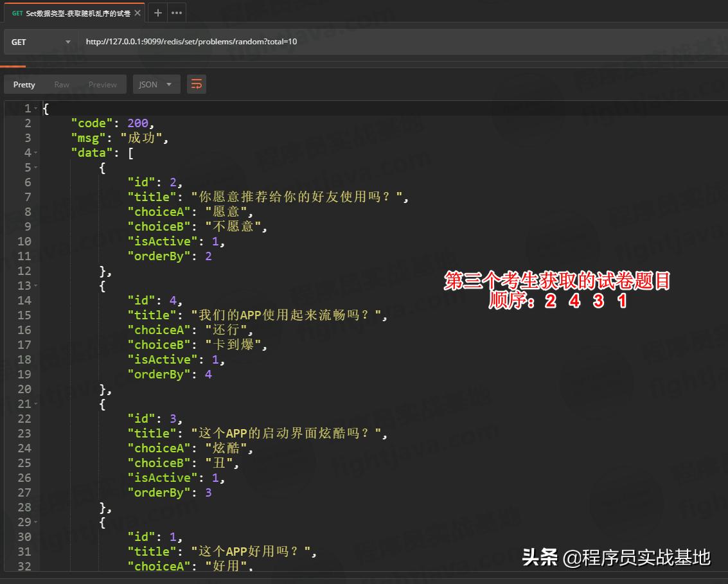Open the JSON format dropdown

pyautogui.click(x=157, y=85)
